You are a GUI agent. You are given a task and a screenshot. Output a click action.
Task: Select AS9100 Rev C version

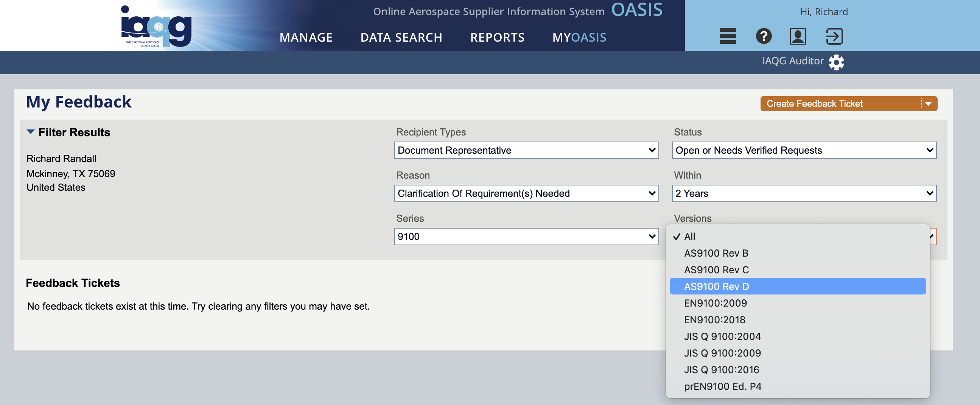pos(798,270)
